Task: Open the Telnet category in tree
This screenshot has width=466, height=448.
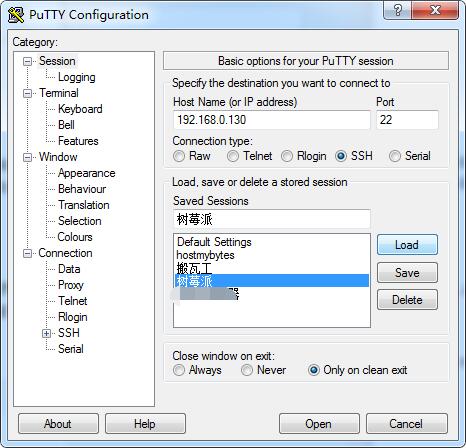Action: 73,301
